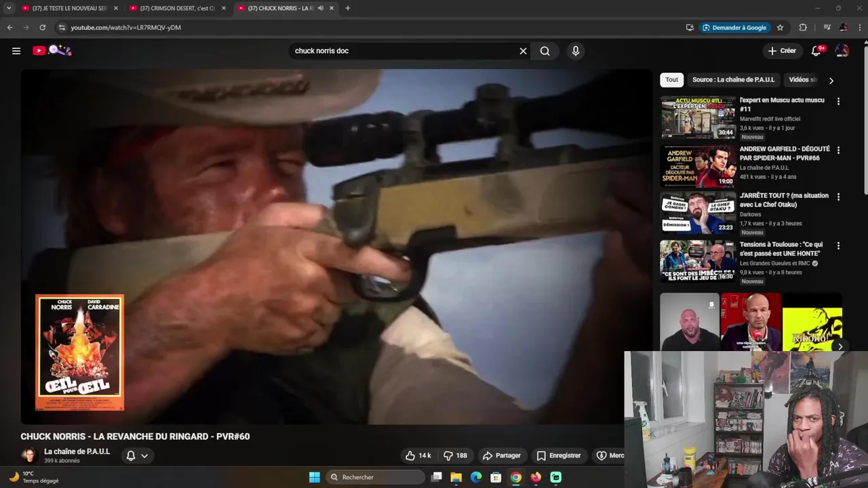Open a new browser tab
The image size is (868, 488).
(348, 8)
